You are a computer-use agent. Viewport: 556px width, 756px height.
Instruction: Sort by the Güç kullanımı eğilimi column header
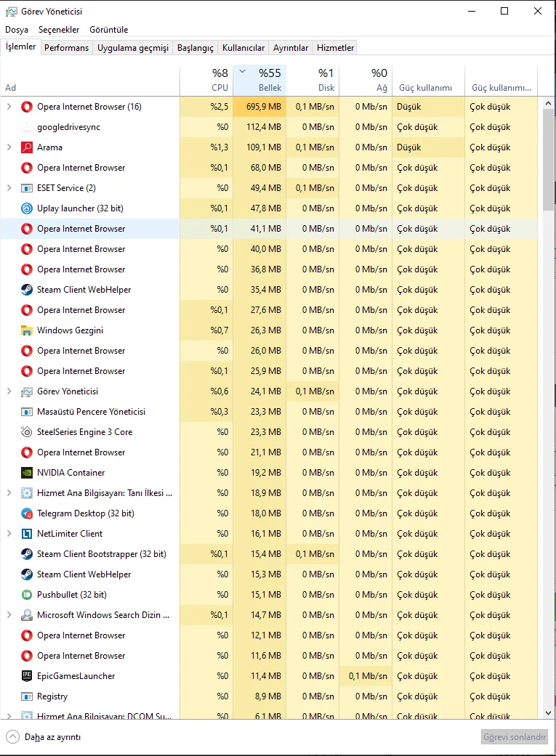click(501, 80)
